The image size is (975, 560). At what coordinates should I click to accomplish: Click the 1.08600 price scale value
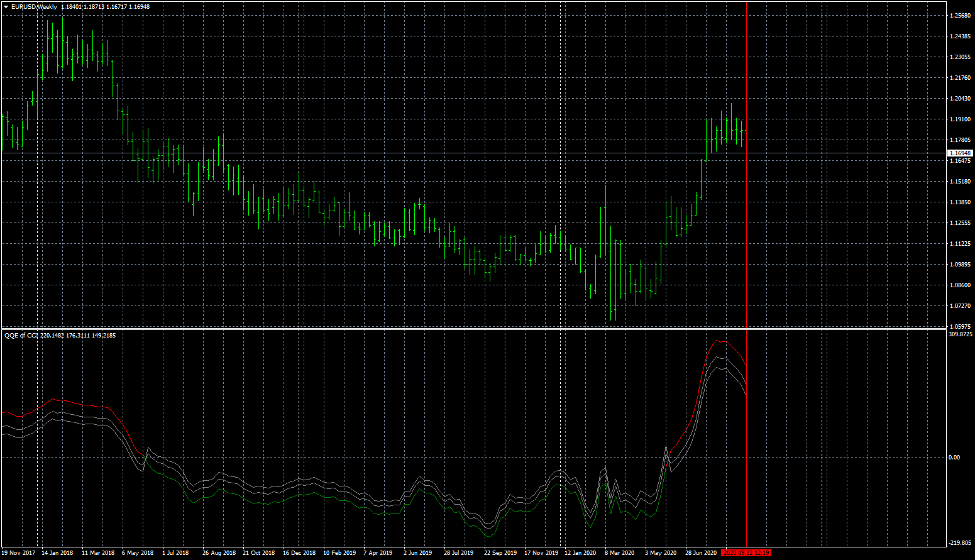click(x=960, y=285)
